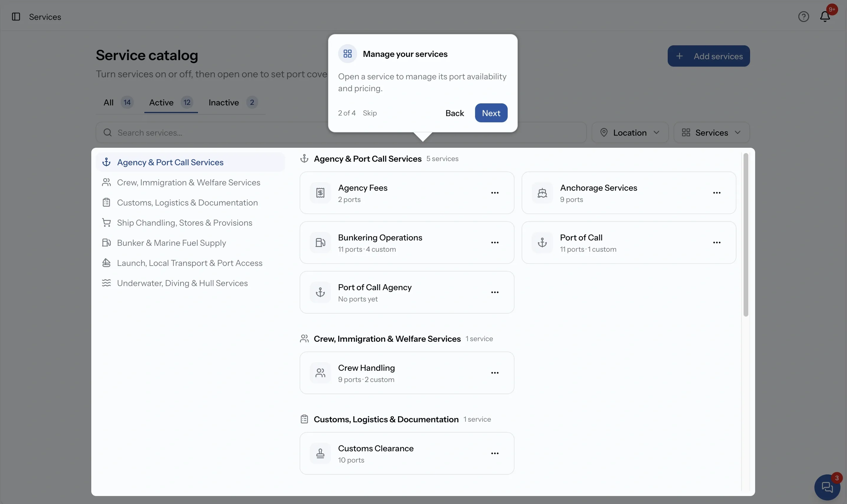Open the Crew Handling card
Image resolution: width=847 pixels, height=504 pixels.
tap(407, 373)
